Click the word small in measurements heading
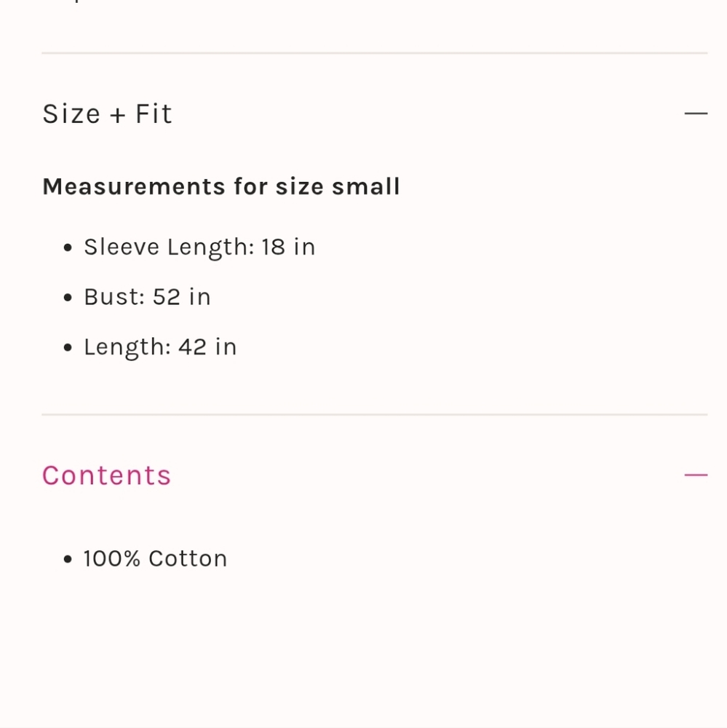This screenshot has height=728, width=727. 366,186
